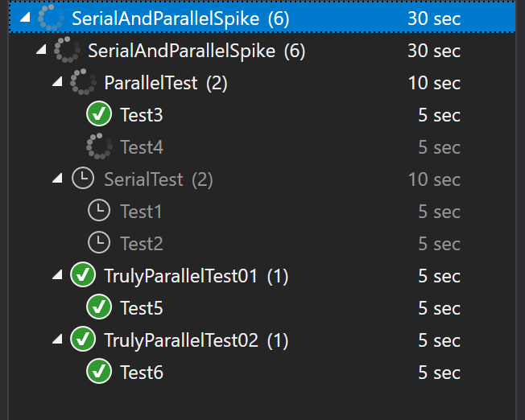
Task: Click the green check icon for TrulyParallelTest01
Action: pos(83,274)
